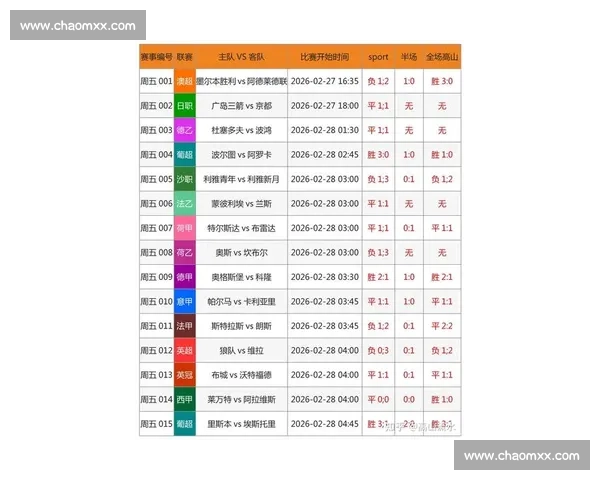Click the 莱万特 vs 阿拉维斯 match

pos(241,400)
